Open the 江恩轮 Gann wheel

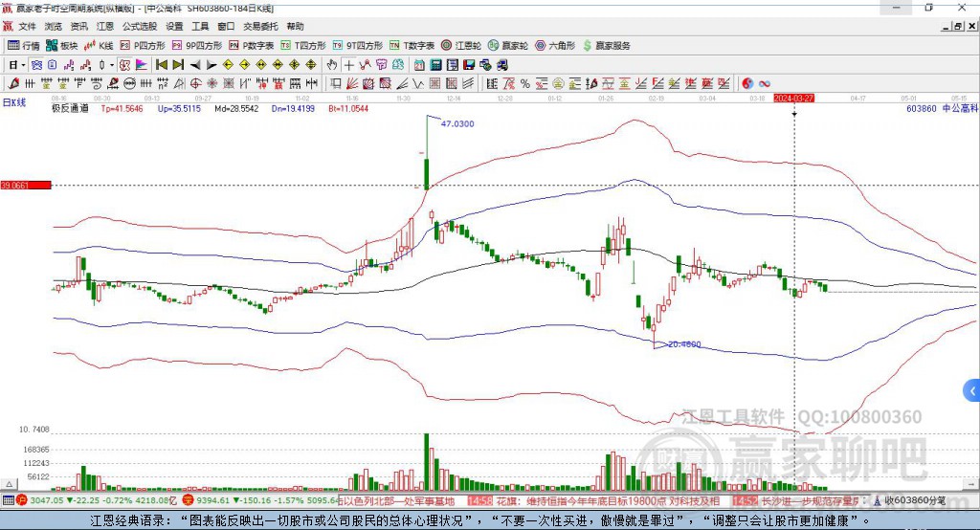coord(461,46)
